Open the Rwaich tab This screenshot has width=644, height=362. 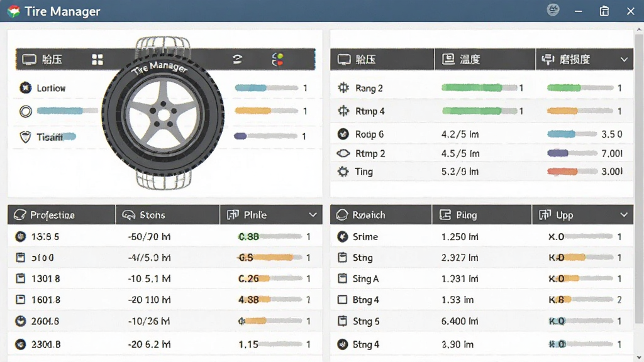[380, 215]
